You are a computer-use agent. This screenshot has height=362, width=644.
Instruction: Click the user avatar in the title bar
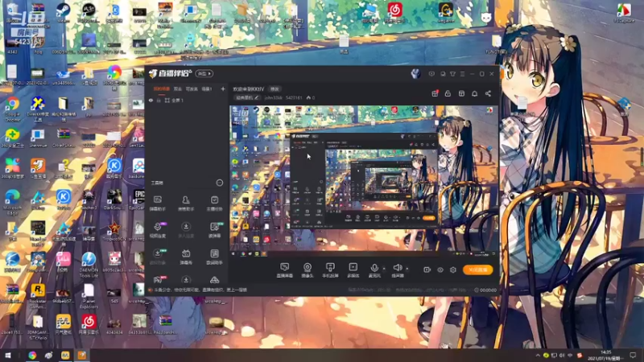[x=415, y=74]
